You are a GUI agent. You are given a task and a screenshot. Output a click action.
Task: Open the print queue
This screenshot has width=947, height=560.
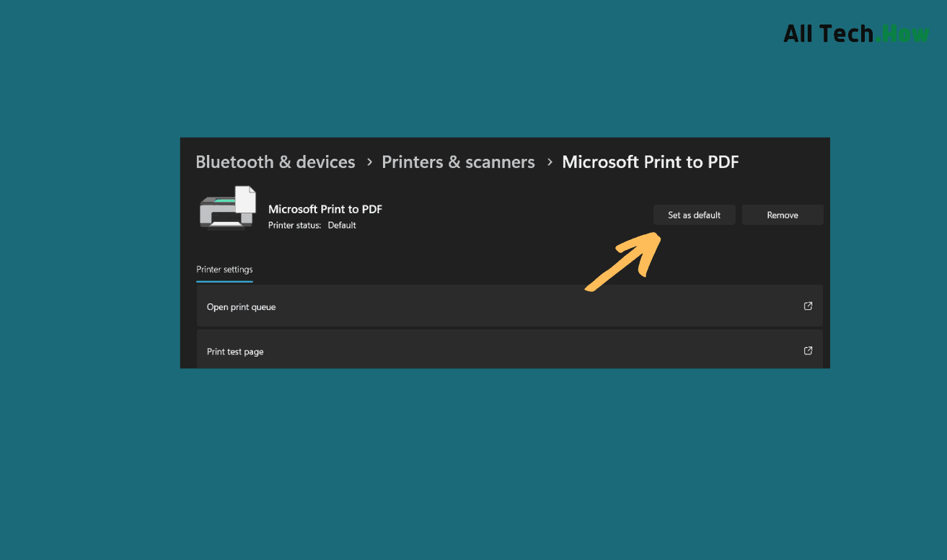pyautogui.click(x=241, y=306)
